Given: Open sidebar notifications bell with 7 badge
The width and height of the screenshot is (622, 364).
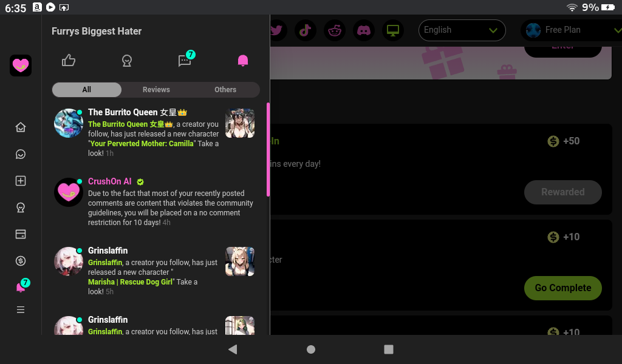Looking at the screenshot, I should pos(22,286).
